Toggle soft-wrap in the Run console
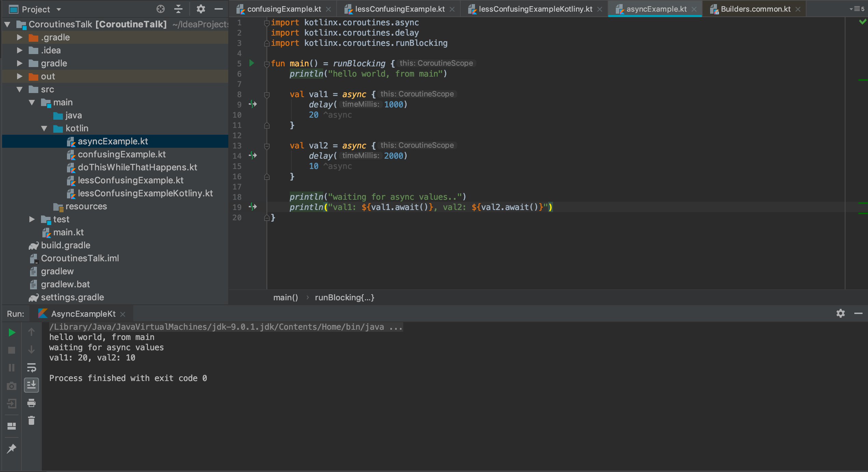The image size is (868, 472). (x=31, y=368)
